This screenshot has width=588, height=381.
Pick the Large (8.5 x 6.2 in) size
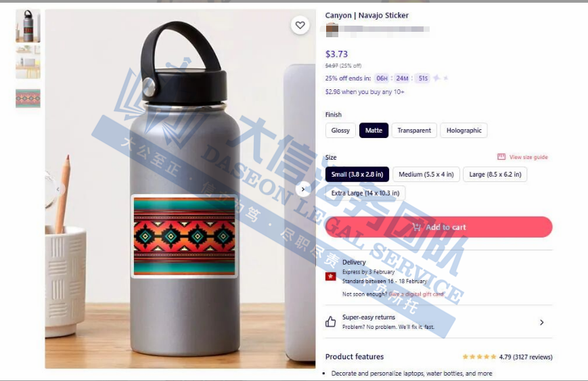pos(495,175)
